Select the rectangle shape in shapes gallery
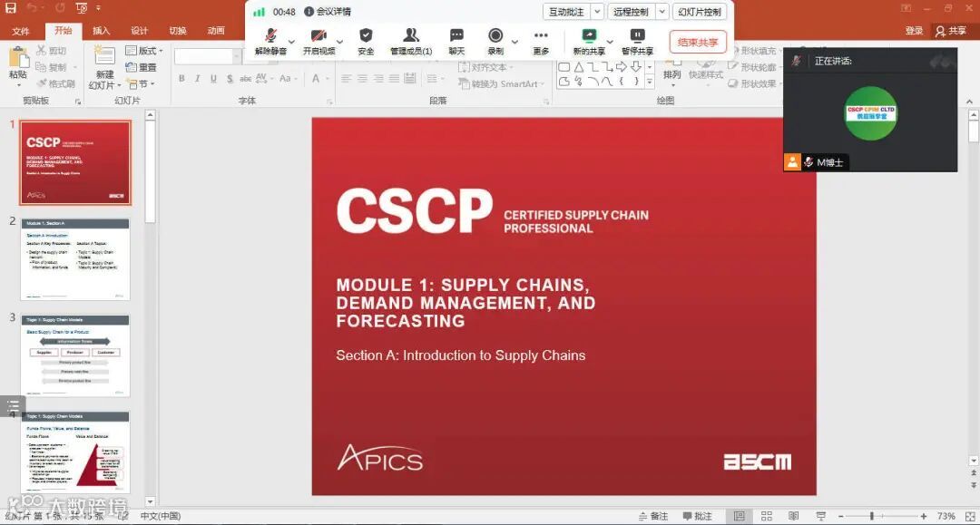 [x=564, y=67]
